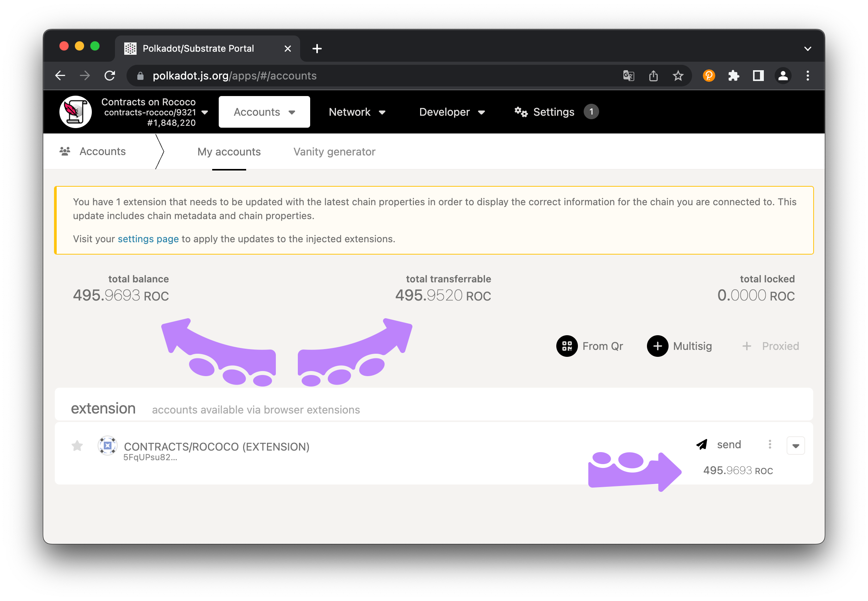The width and height of the screenshot is (868, 601).
Task: Click the From Qr account icon
Action: [566, 346]
